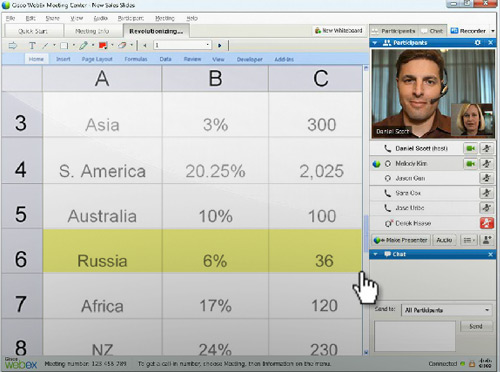Open panel options arrow beside Recorder
Image resolution: width=500 pixels, height=372 pixels.
pos(493,31)
